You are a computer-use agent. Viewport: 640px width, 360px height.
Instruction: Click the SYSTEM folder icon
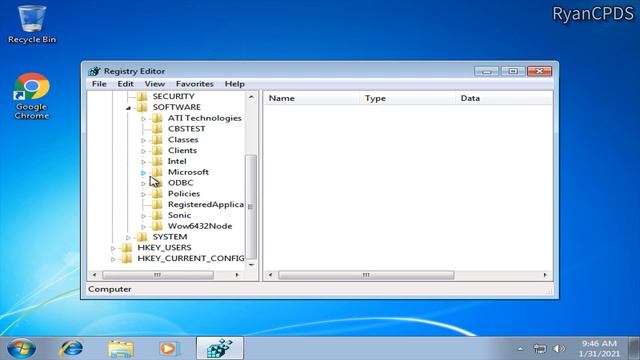(x=142, y=237)
